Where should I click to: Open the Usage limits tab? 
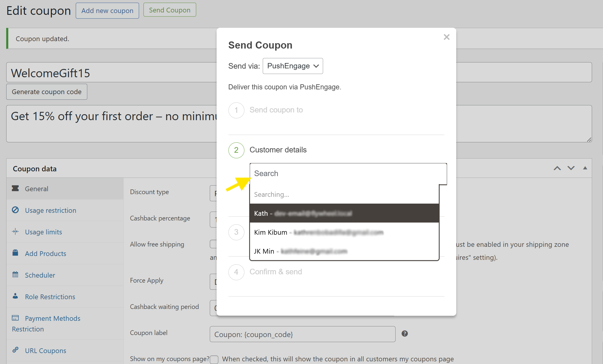click(x=65, y=232)
